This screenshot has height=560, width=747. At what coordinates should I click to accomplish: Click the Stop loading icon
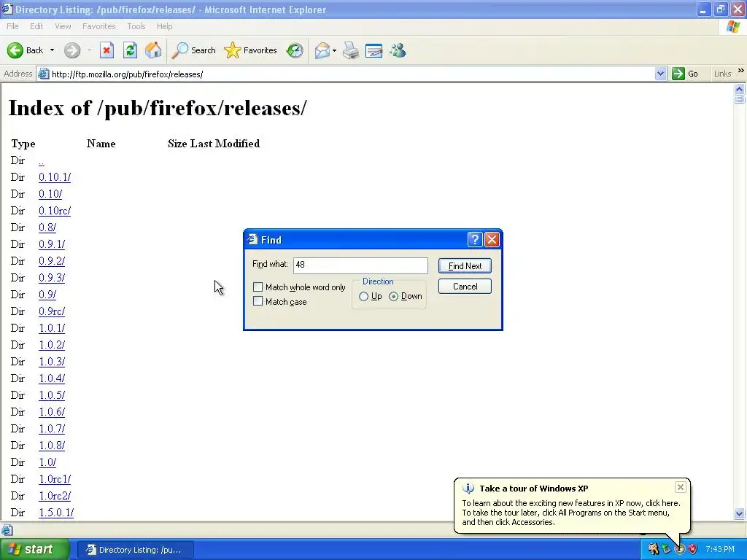pos(107,50)
